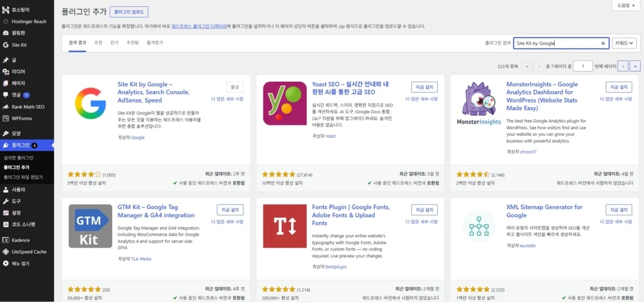View more details for Yoast SEO

coord(421,99)
